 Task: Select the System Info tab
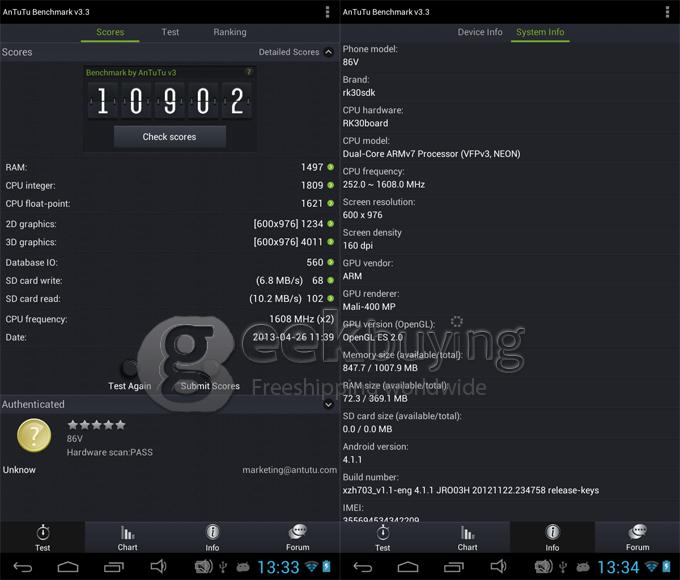pos(540,32)
